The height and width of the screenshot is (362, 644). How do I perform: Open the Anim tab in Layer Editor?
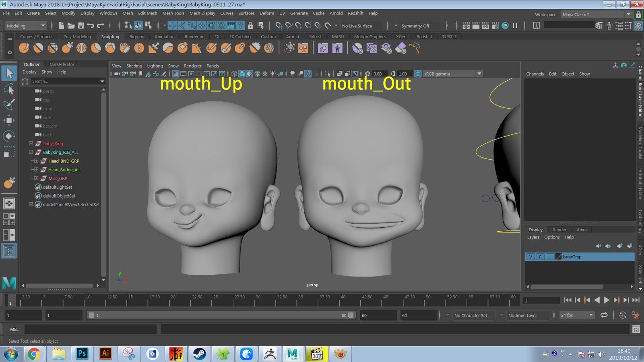(581, 230)
